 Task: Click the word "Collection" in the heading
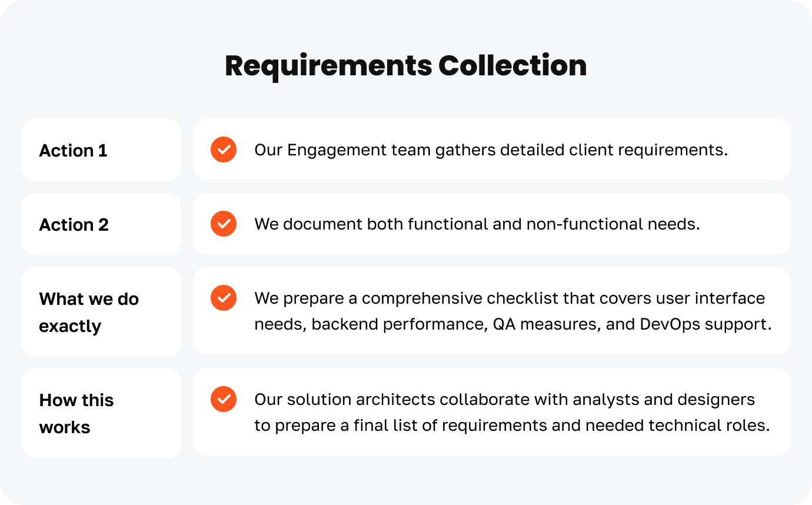pos(512,66)
